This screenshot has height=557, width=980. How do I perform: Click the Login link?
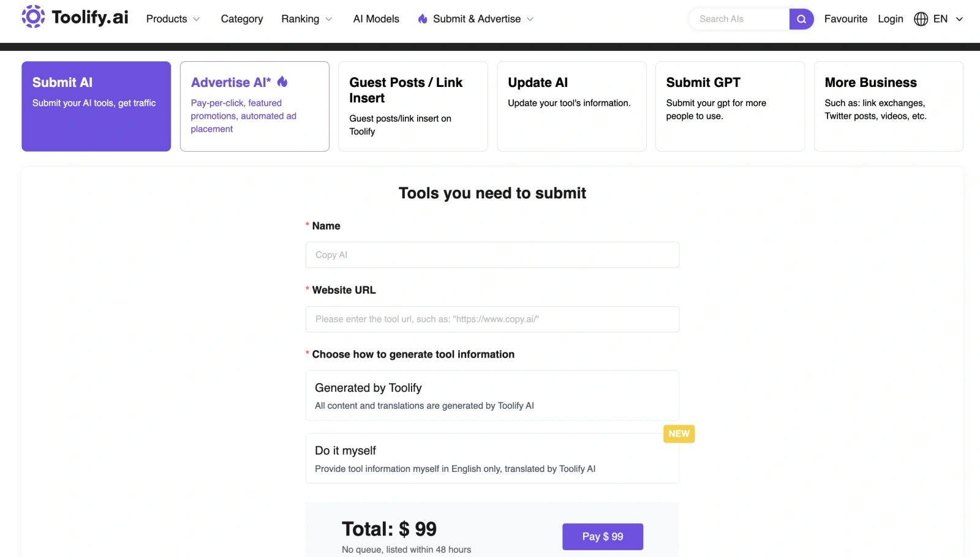[890, 19]
